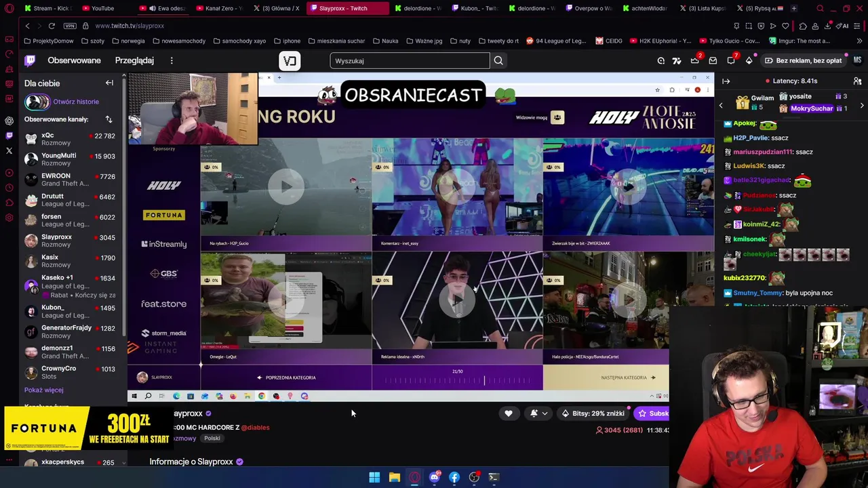Open a new browser tab
868x488 pixels.
794,8
